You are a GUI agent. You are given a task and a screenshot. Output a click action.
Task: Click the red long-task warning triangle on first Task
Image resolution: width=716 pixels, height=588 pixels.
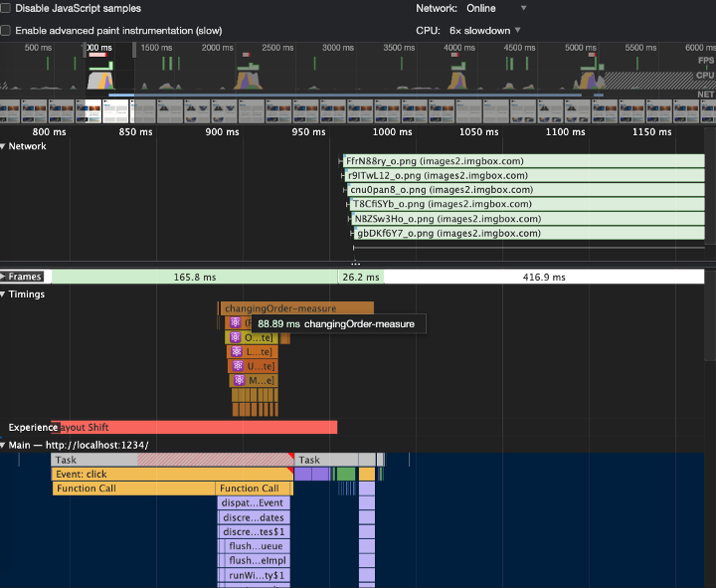(290, 457)
